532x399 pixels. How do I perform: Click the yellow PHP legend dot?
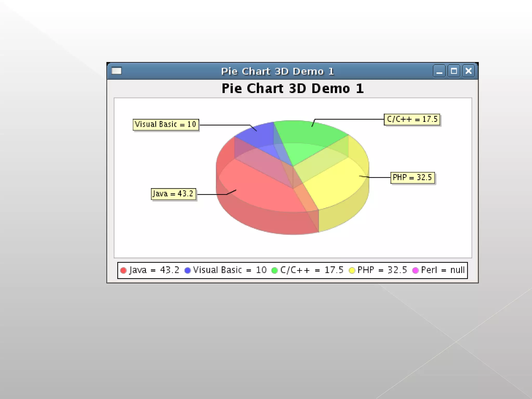pyautogui.click(x=352, y=270)
